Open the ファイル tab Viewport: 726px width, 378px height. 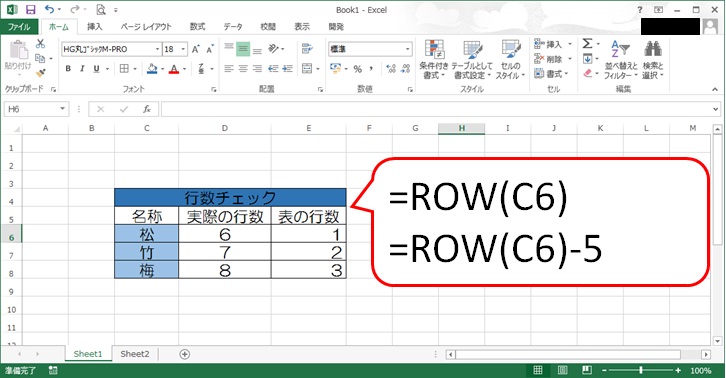pyautogui.click(x=19, y=27)
